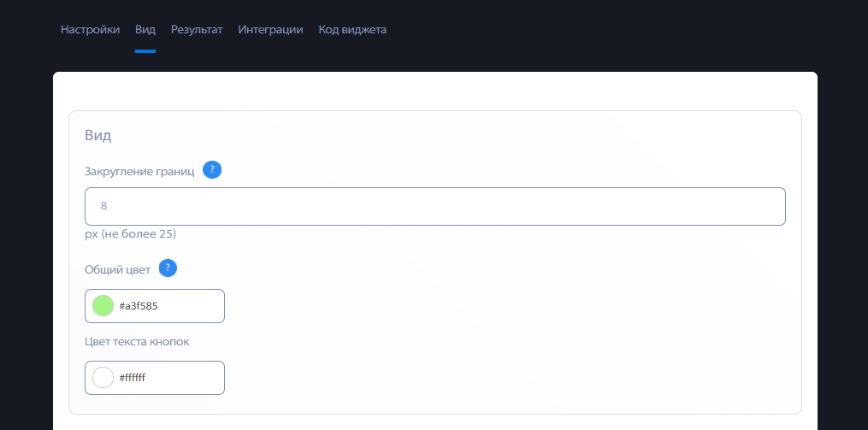Screen dimensions: 868x430
Task: Open help tooltip for Закругление границ
Action: [212, 170]
